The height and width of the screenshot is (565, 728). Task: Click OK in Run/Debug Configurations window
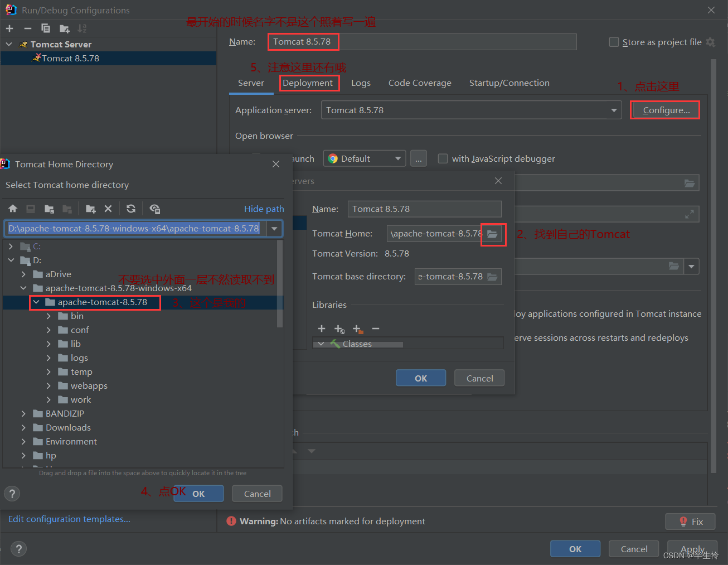pyautogui.click(x=575, y=549)
